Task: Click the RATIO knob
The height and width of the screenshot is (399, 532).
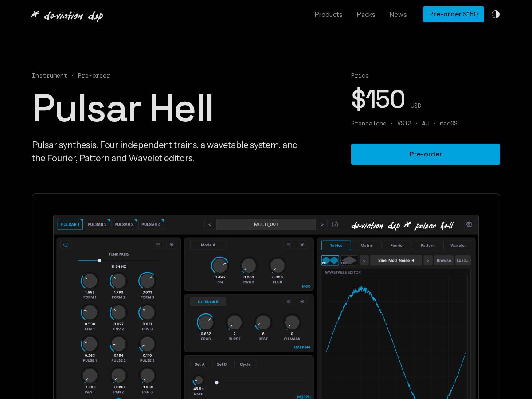Action: pyautogui.click(x=249, y=266)
